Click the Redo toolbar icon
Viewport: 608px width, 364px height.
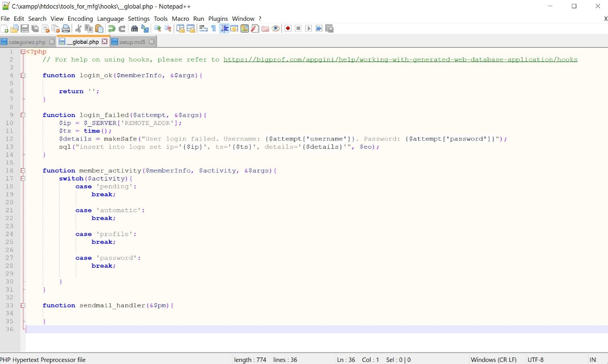[122, 29]
